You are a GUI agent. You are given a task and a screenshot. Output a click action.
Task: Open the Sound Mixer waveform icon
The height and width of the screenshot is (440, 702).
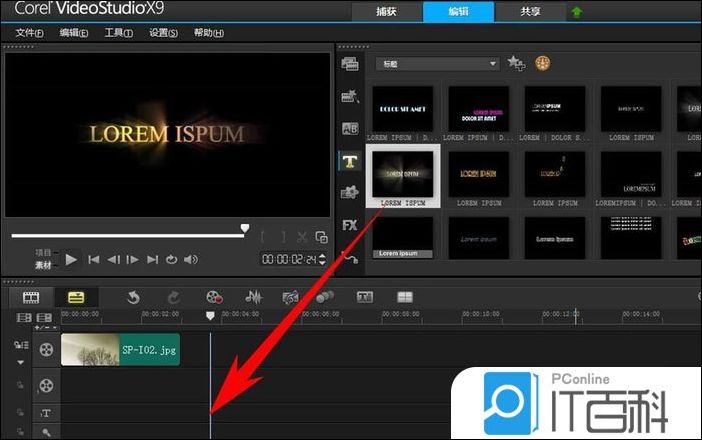[x=253, y=297]
